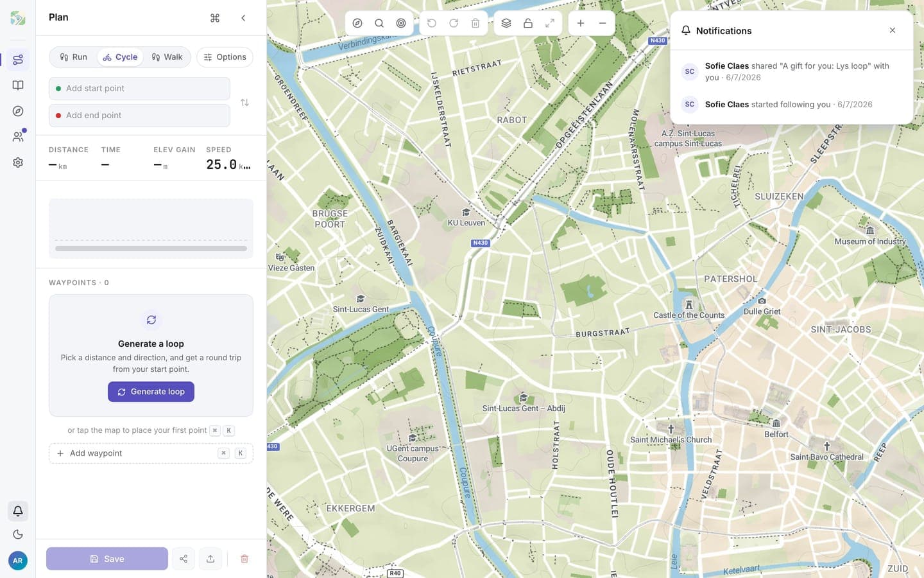Open the map layers selector
This screenshot has height=578, width=924.
tap(506, 23)
